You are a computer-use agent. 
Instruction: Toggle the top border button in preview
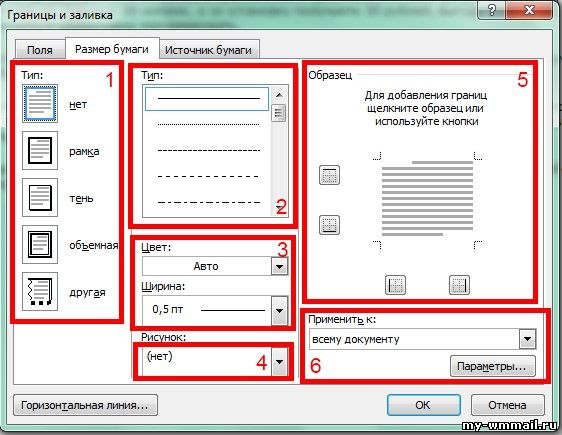(329, 175)
